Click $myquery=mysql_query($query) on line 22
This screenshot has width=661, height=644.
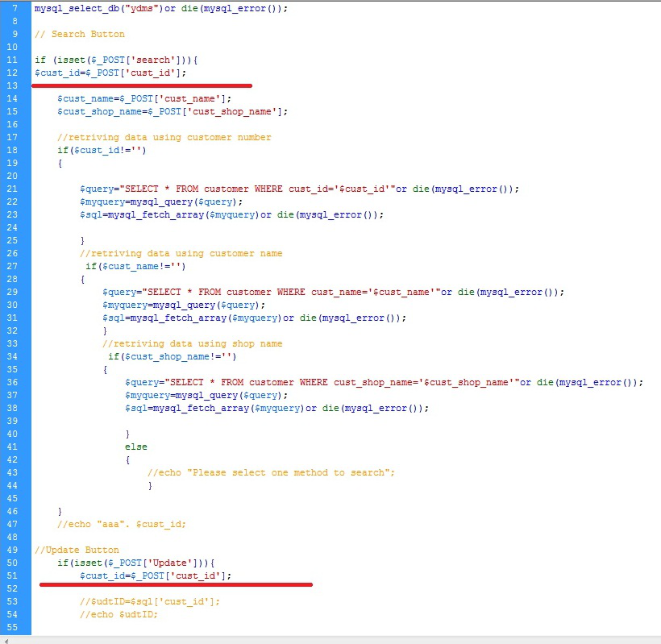(161, 202)
